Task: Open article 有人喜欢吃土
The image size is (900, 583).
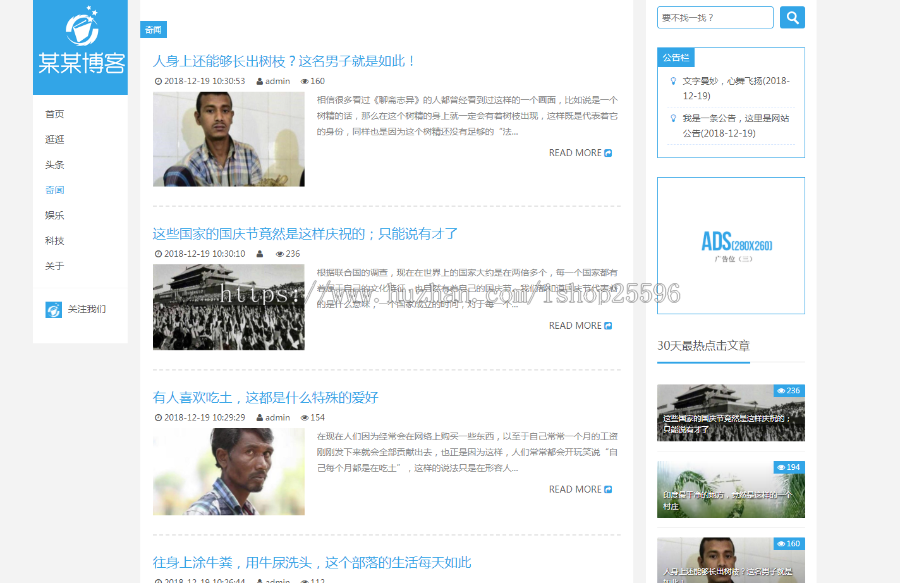Action: [x=265, y=398]
